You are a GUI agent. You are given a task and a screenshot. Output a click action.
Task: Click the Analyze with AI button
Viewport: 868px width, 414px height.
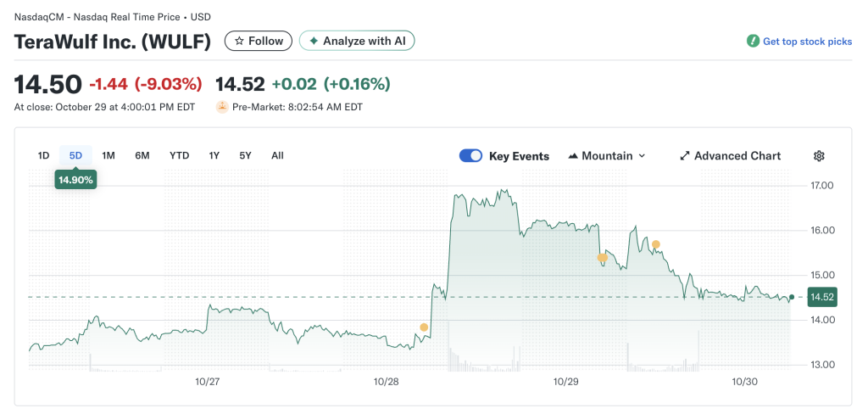click(x=357, y=41)
